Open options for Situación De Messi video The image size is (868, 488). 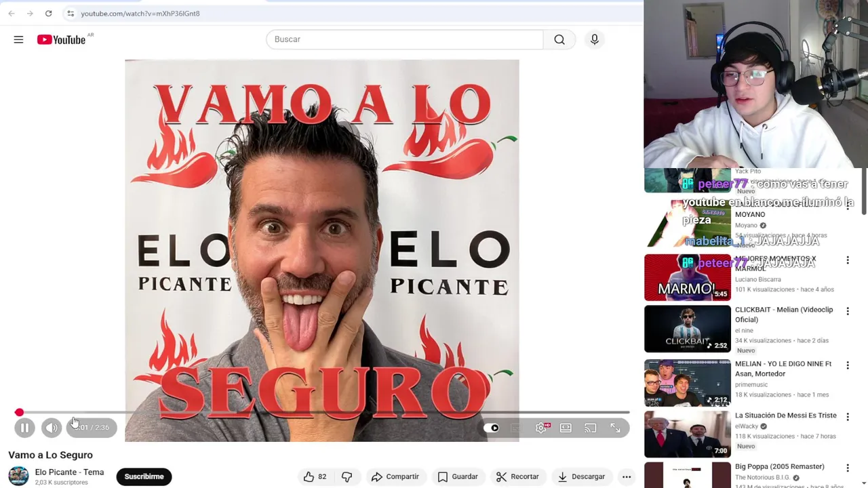[x=848, y=417]
